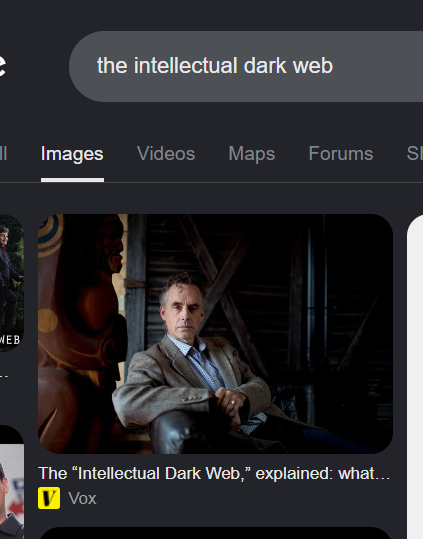Click the empty area after search query text
423x539 pixels.
[x=378, y=66]
